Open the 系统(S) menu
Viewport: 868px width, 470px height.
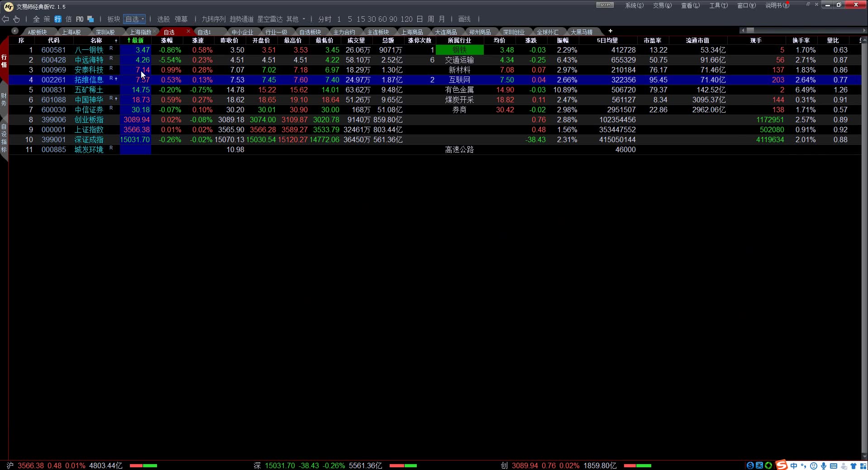click(x=634, y=5)
